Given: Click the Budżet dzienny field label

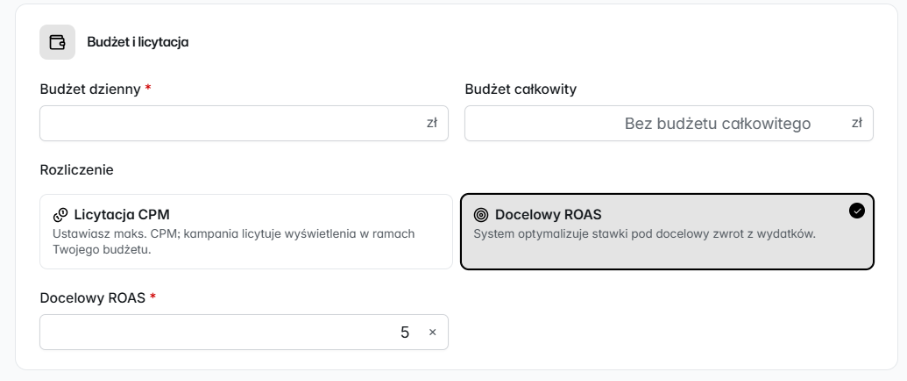Looking at the screenshot, I should 90,90.
